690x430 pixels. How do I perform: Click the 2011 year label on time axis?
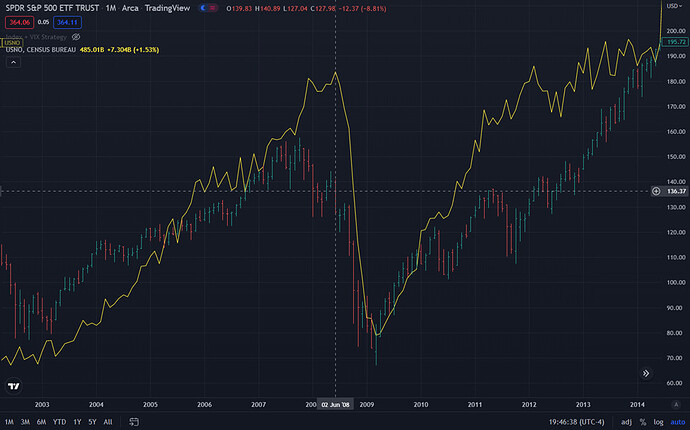tap(475, 404)
